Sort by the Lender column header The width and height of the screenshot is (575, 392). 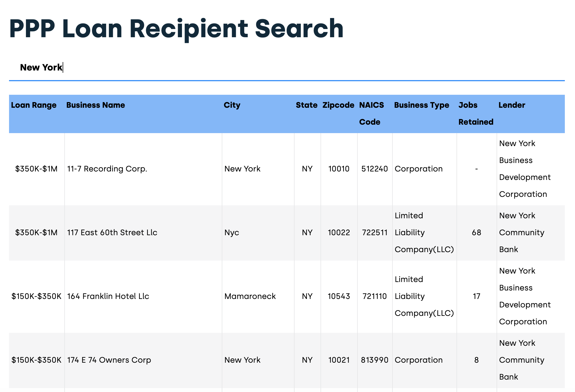[512, 105]
